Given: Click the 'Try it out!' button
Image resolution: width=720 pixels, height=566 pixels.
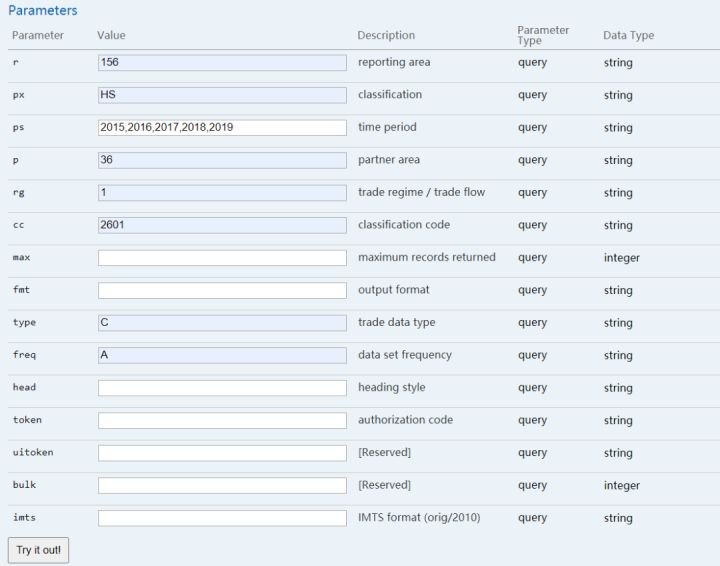Looking at the screenshot, I should 38,550.
